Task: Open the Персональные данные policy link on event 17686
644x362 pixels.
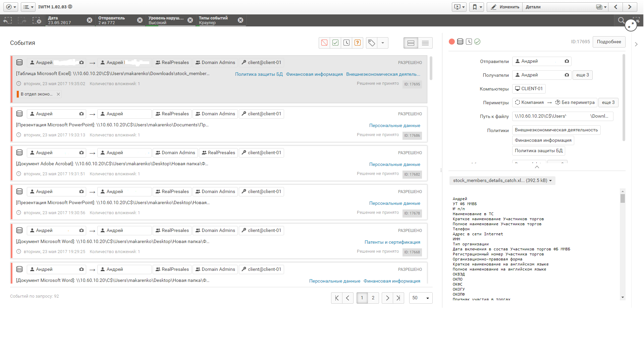Action: (394, 126)
